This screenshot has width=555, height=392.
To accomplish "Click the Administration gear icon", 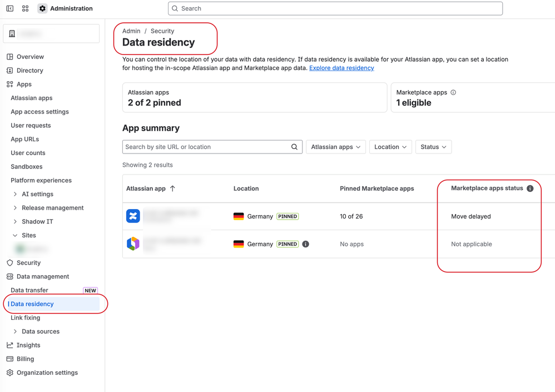I will click(42, 8).
